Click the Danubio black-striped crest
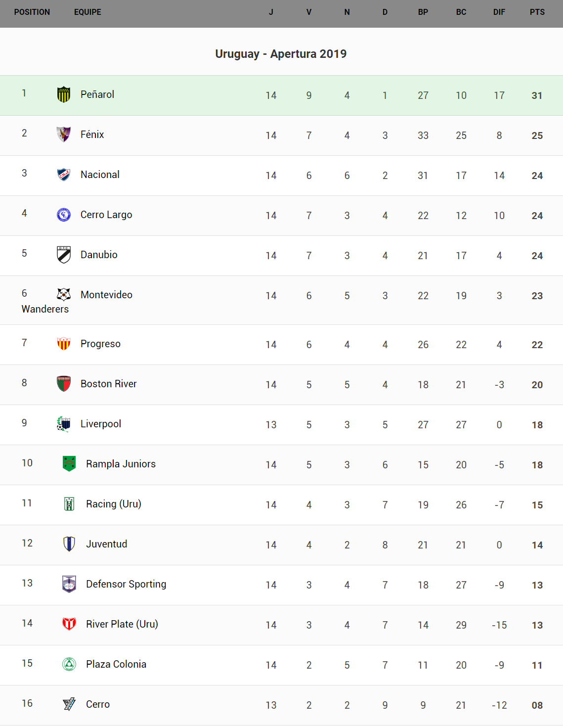563x728 pixels. (x=64, y=255)
